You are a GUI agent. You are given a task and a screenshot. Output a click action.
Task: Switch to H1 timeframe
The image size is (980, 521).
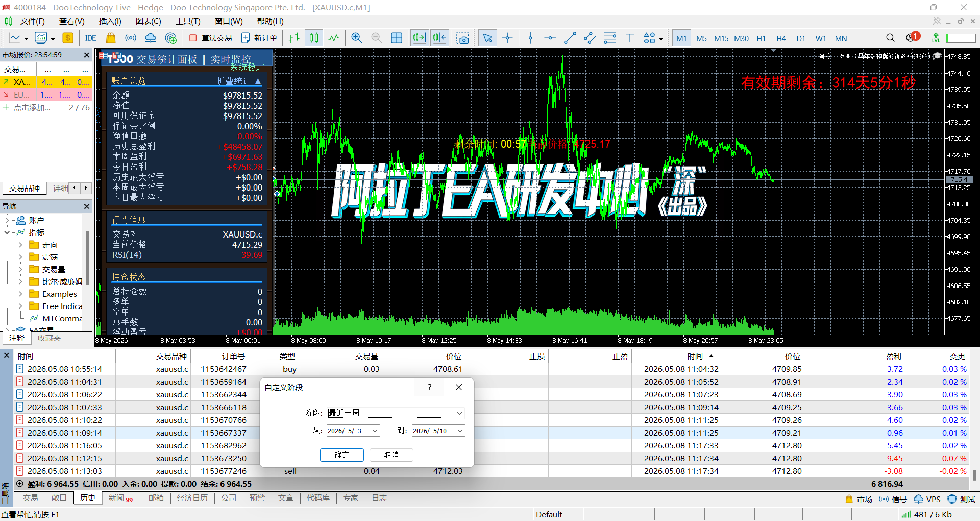[761, 39]
